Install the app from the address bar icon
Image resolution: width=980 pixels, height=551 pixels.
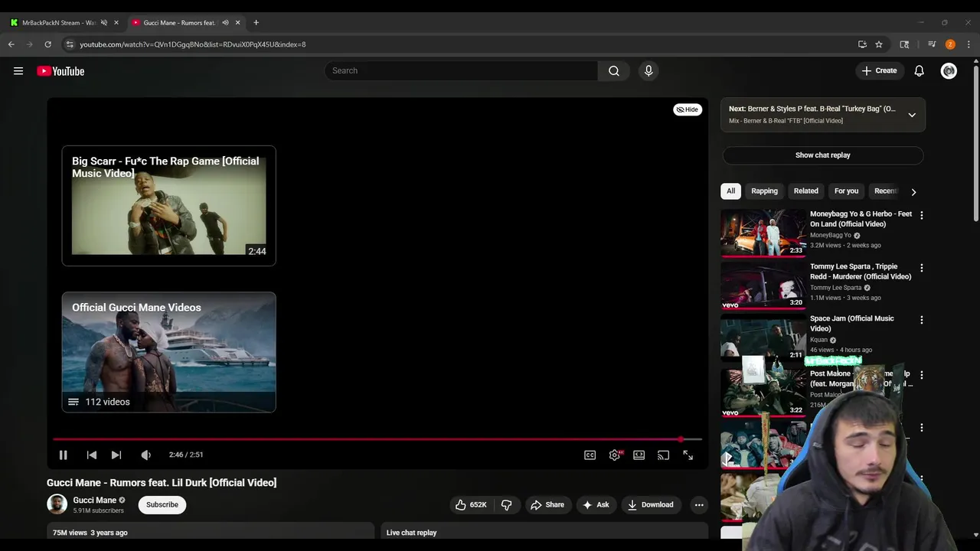click(x=862, y=44)
